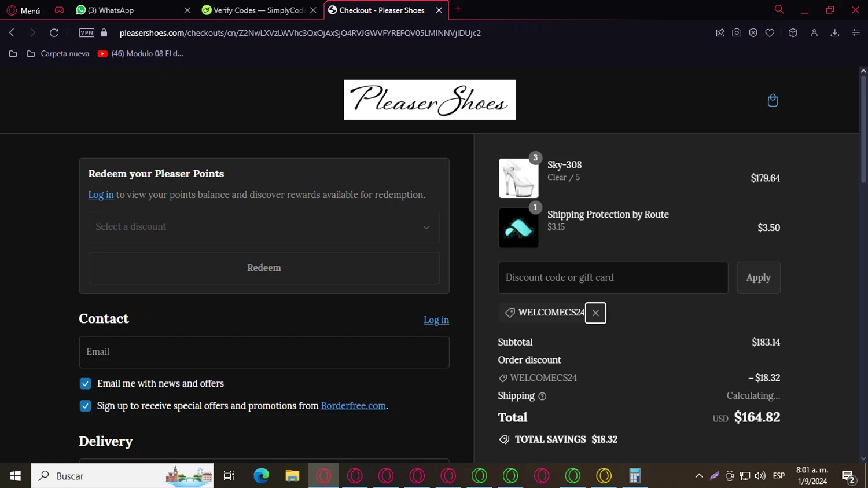Open Easy Setup sliders icon
This screenshot has height=488, width=868.
(x=856, y=33)
